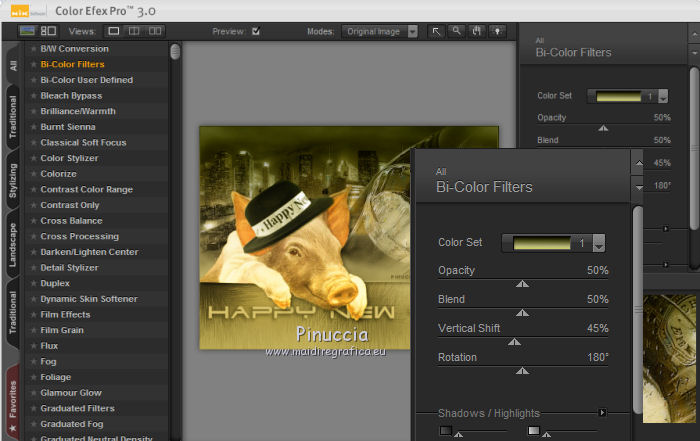
Task: Toggle favorite star for Duplex
Action: point(33,283)
